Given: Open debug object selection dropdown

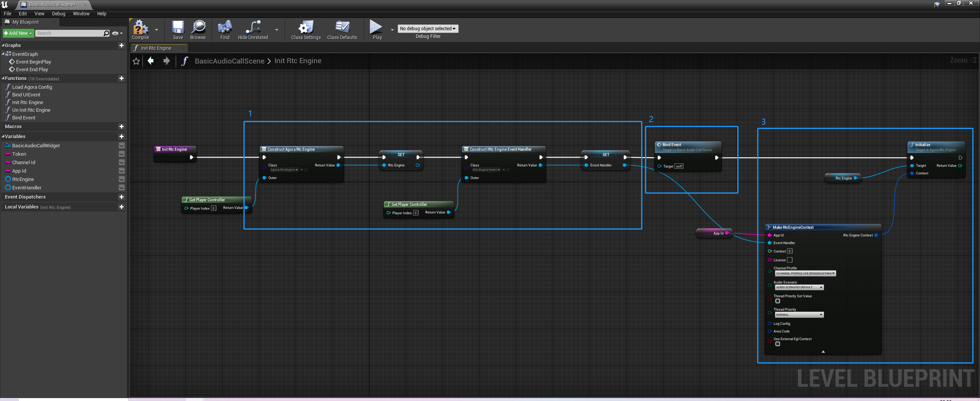Looking at the screenshot, I should click(428, 29).
